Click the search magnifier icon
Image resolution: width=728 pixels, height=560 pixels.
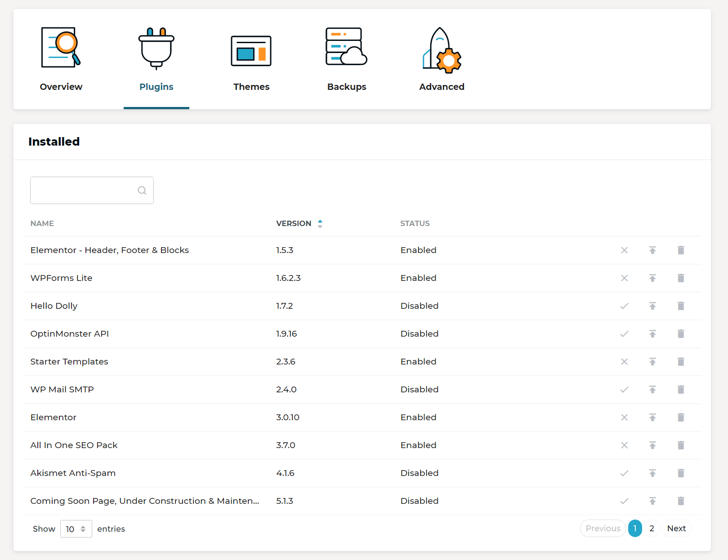pos(142,191)
